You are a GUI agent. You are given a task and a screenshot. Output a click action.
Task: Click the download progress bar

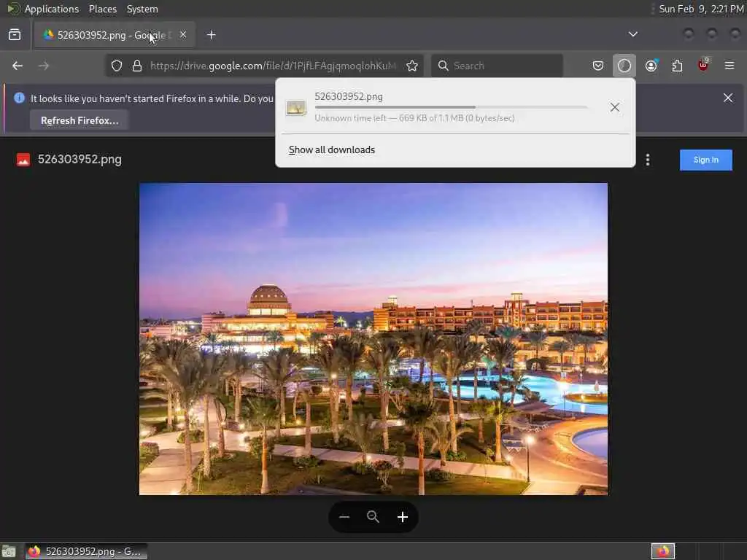tap(451, 108)
